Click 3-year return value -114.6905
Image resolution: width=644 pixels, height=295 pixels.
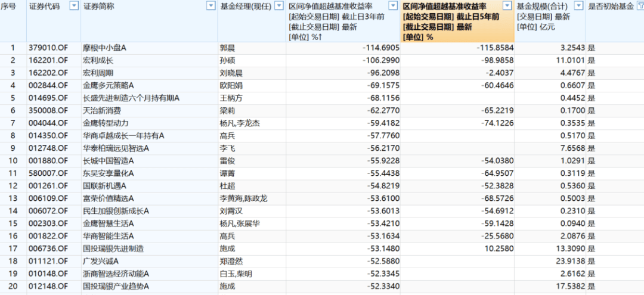coord(380,48)
